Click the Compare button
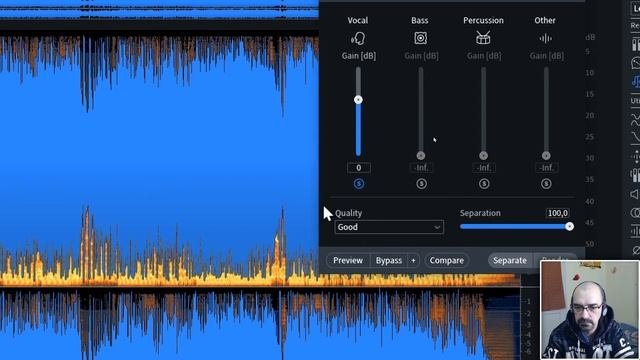 [x=447, y=260]
